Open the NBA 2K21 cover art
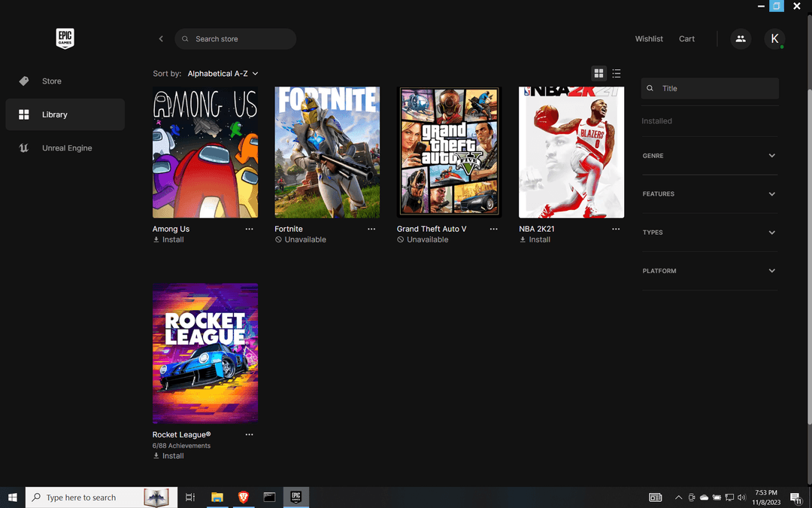This screenshot has height=508, width=812. click(571, 152)
